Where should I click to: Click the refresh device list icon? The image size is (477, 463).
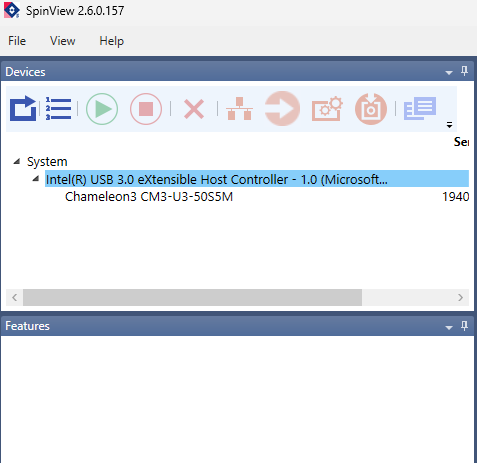[23, 109]
